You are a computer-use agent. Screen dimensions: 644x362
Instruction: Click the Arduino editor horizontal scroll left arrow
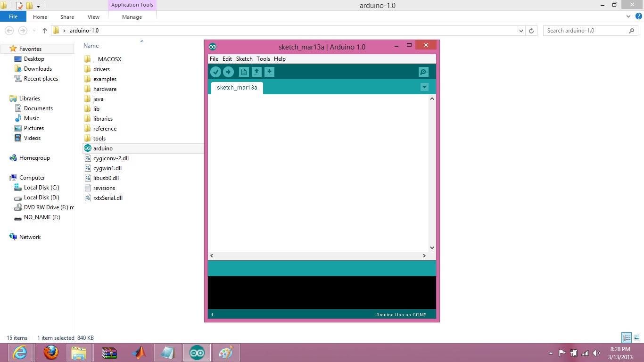click(212, 255)
